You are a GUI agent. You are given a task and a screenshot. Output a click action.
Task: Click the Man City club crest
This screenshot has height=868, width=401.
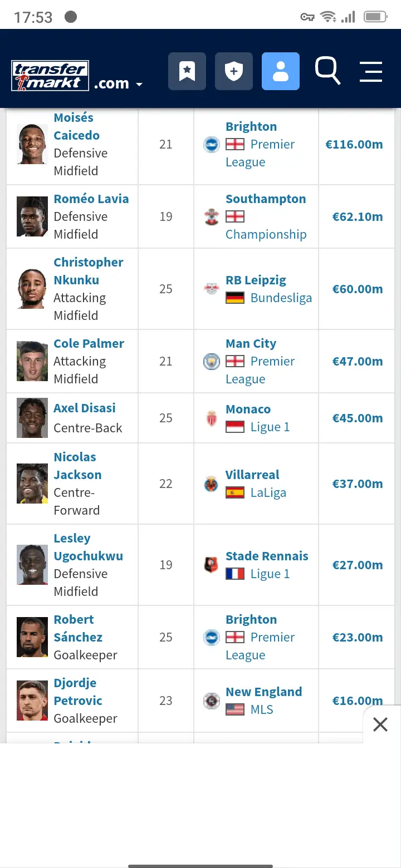212,361
